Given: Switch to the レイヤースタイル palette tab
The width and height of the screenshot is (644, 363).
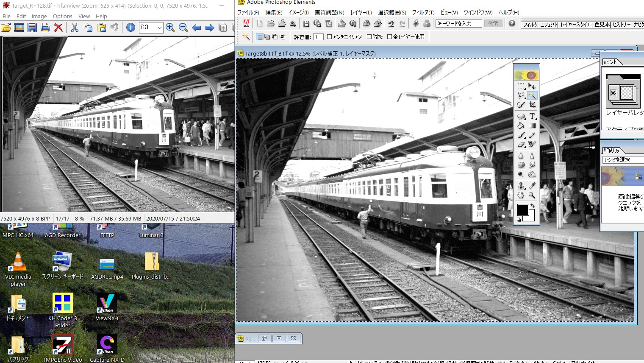Looking at the screenshot, I should [576, 25].
